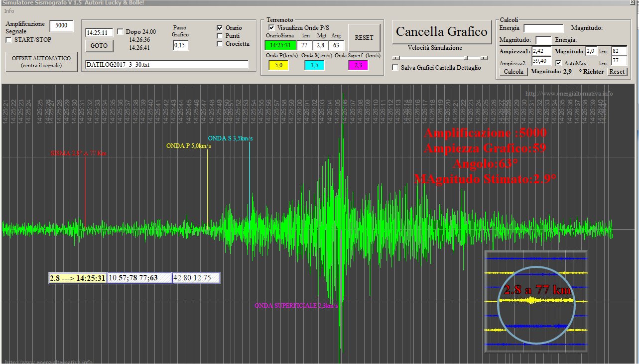Click the '42.80 12.75' text box
639x364 pixels.
point(196,278)
